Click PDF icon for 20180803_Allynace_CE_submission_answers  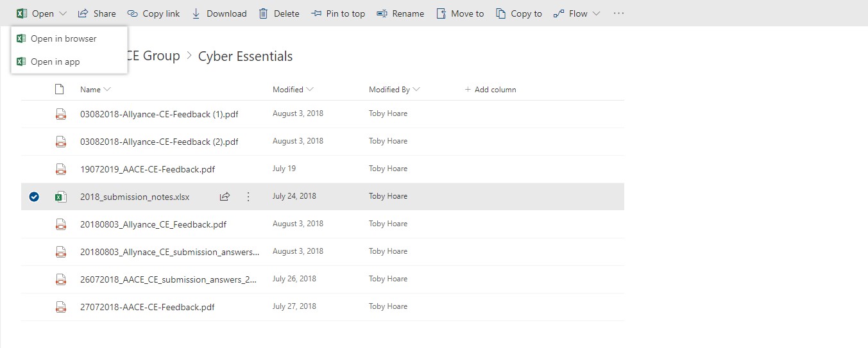pos(60,252)
